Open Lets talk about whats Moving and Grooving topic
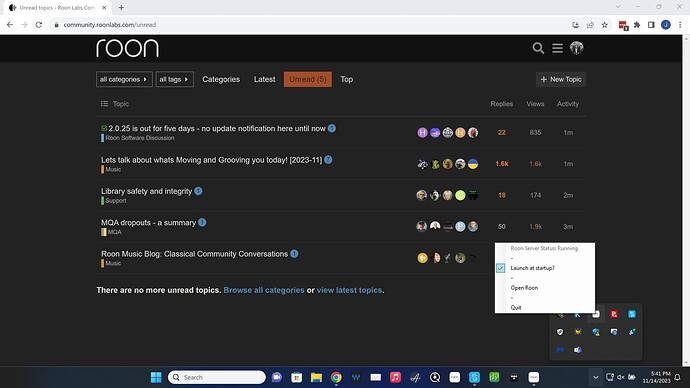 pyautogui.click(x=211, y=160)
